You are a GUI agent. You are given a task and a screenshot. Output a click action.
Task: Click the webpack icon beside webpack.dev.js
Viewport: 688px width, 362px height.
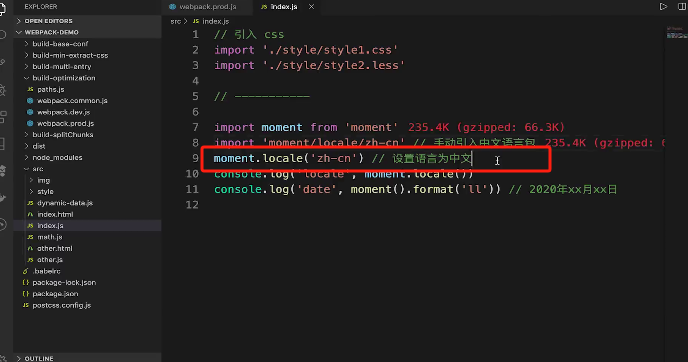pos(30,112)
